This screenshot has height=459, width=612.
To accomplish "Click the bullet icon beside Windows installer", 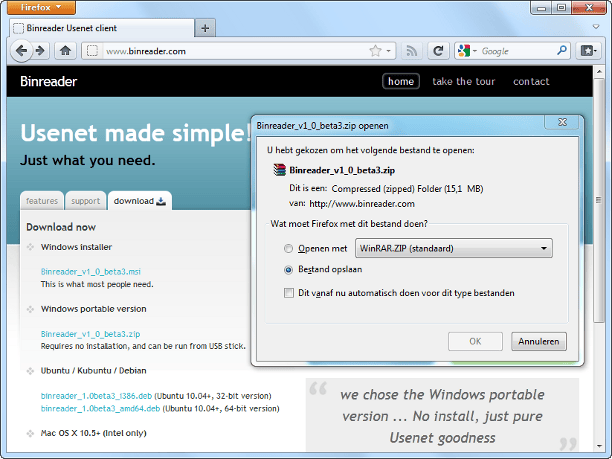I will click(x=30, y=247).
